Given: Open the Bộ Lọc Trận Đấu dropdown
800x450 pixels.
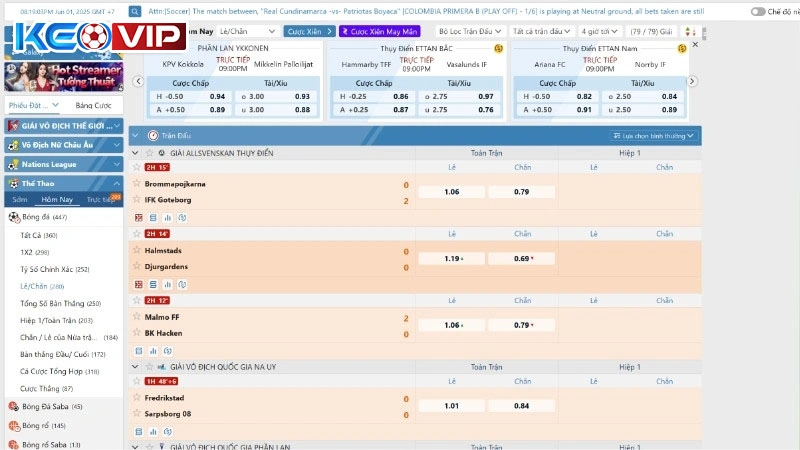Looking at the screenshot, I should (x=465, y=31).
